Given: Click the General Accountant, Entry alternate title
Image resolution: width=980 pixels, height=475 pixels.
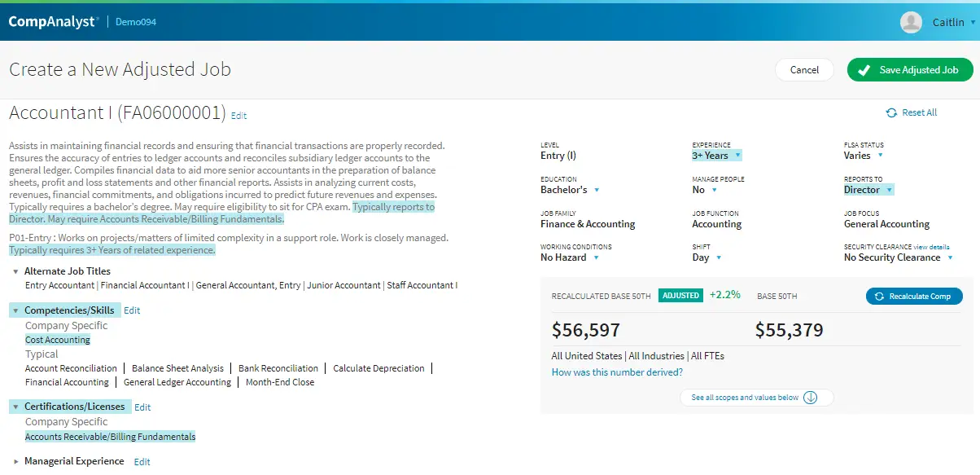Looking at the screenshot, I should pos(248,285).
